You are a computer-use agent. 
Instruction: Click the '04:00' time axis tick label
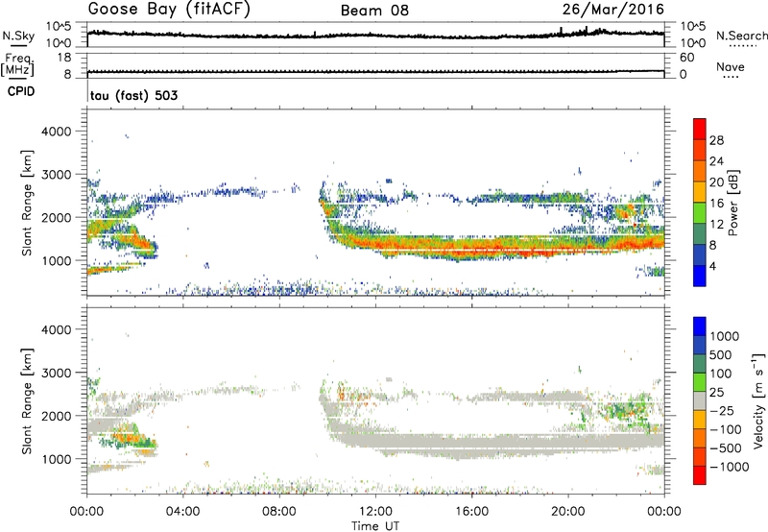[183, 512]
